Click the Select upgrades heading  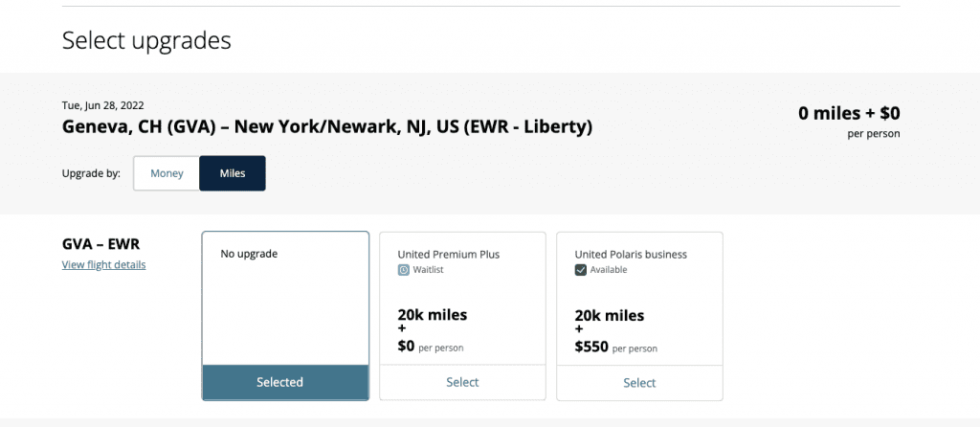(x=146, y=40)
